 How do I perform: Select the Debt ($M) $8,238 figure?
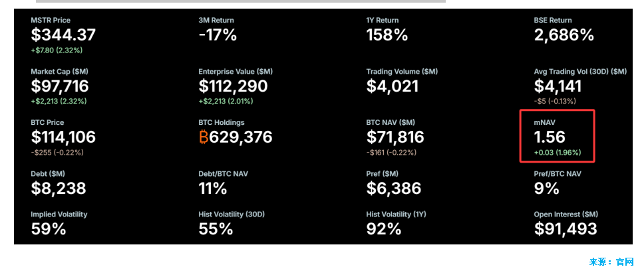59,189
